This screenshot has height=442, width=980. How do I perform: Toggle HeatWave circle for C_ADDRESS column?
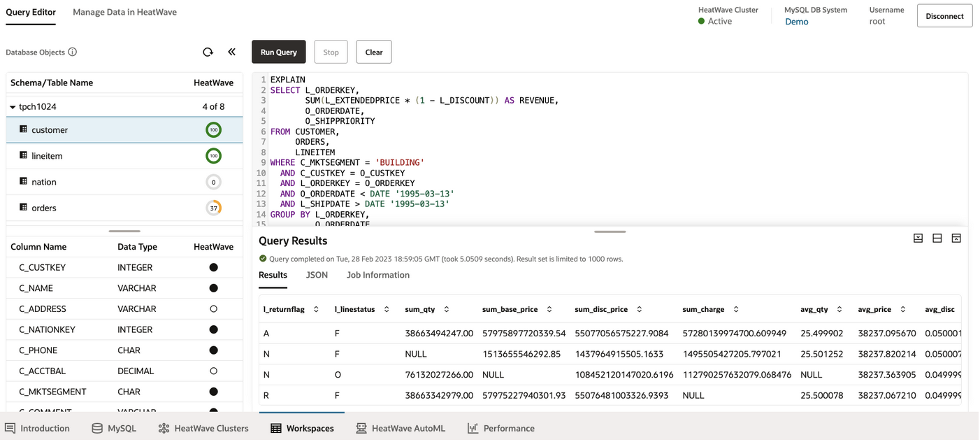click(213, 309)
